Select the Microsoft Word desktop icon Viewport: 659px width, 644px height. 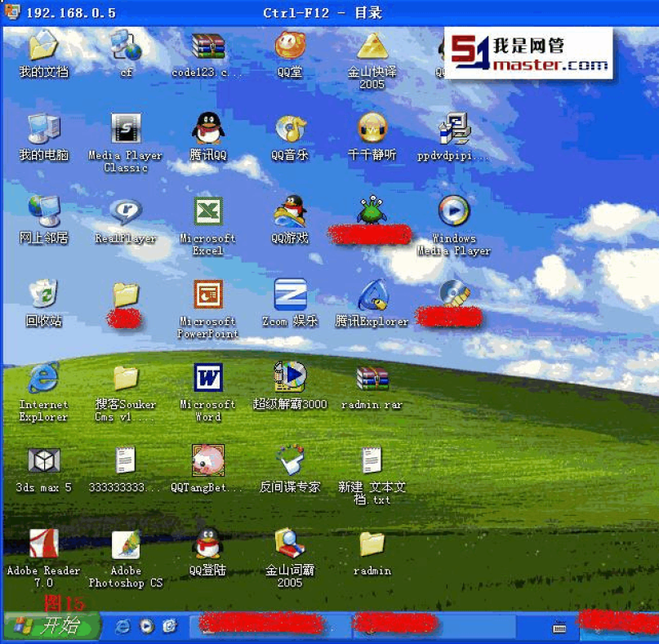(208, 379)
